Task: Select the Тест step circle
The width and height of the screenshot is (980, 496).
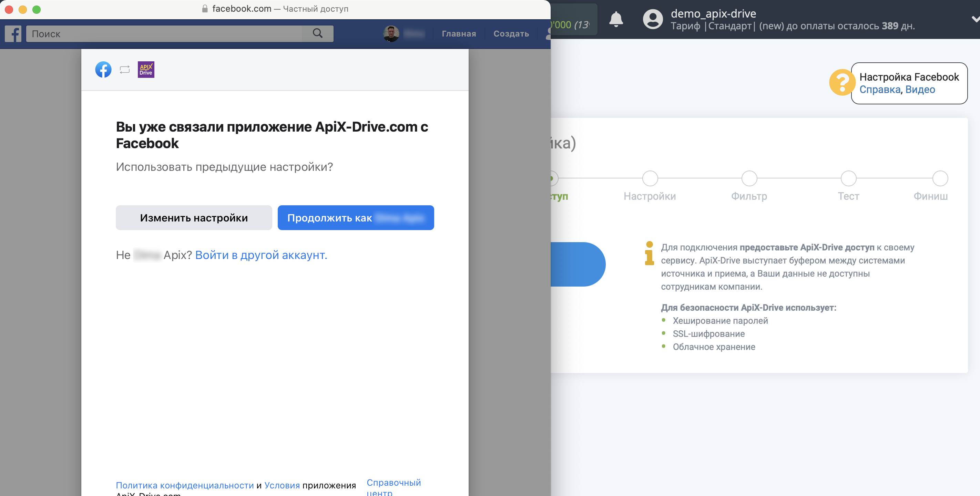Action: (848, 178)
